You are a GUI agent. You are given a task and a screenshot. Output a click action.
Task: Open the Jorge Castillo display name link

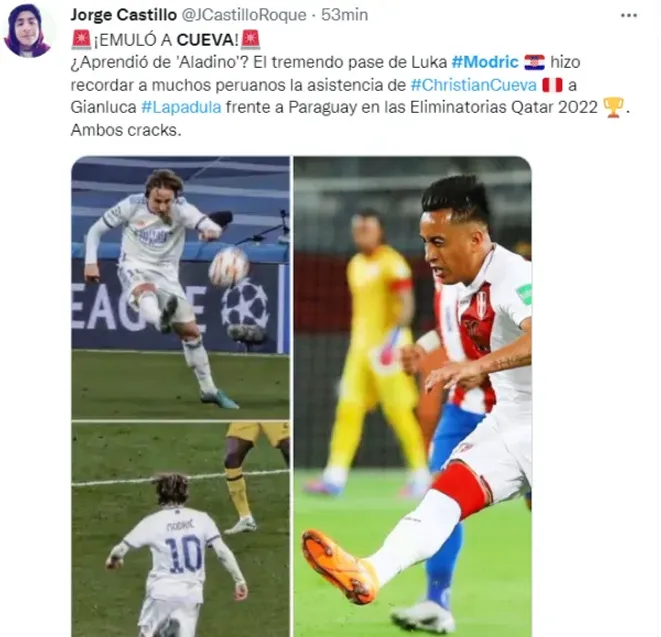click(124, 15)
